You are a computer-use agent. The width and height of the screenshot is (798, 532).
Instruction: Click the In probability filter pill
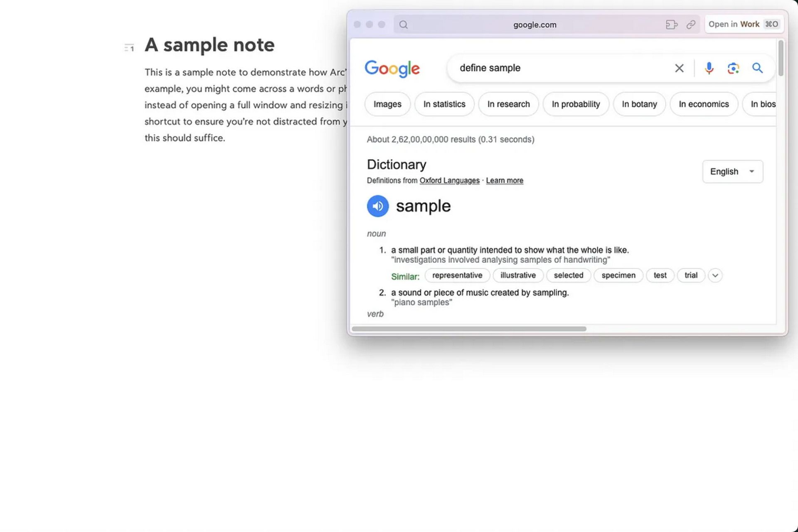[x=575, y=103]
